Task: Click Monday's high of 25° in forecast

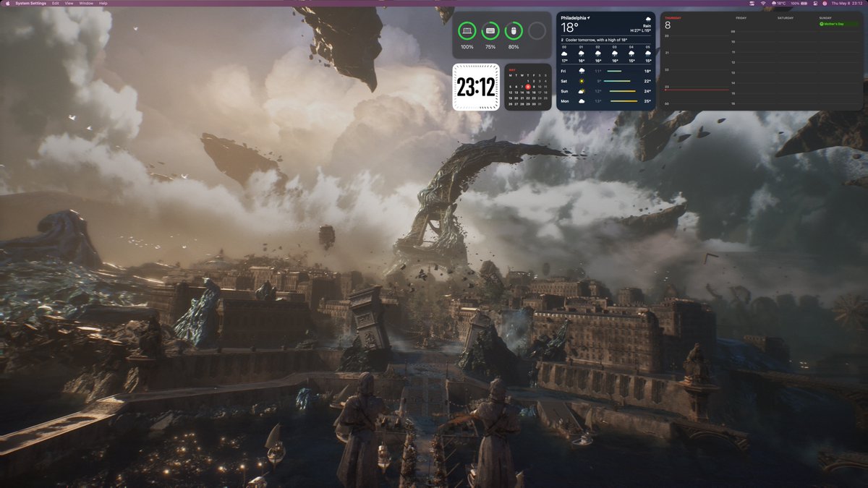Action: 647,101
